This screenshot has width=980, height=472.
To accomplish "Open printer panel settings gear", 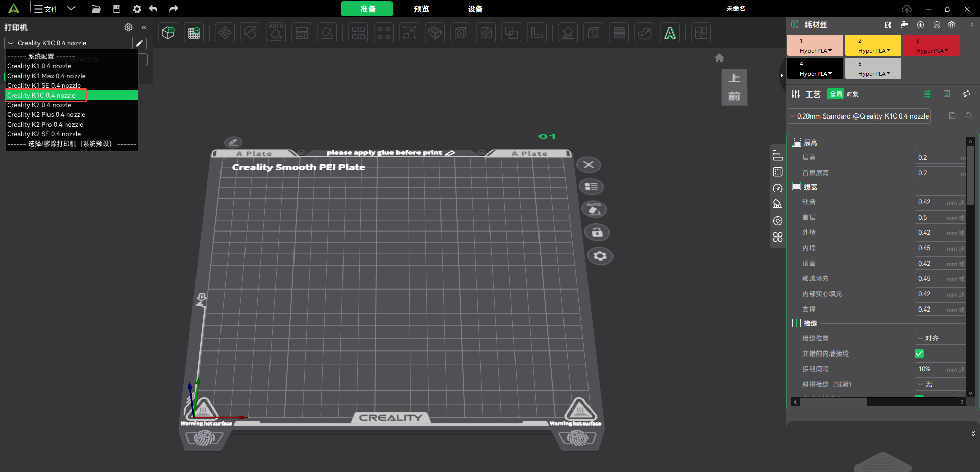I will tap(129, 27).
